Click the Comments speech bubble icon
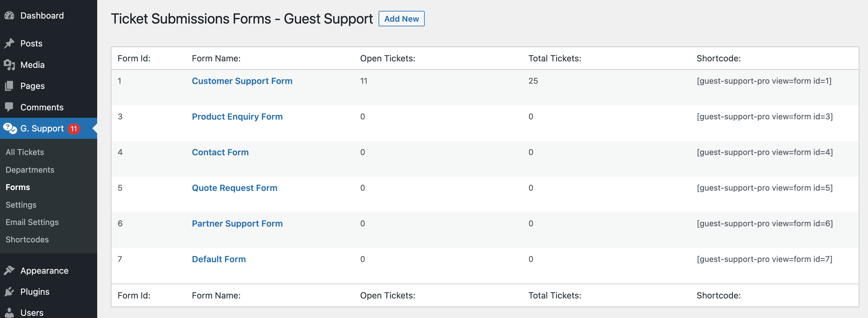Image resolution: width=868 pixels, height=318 pixels. (x=9, y=107)
